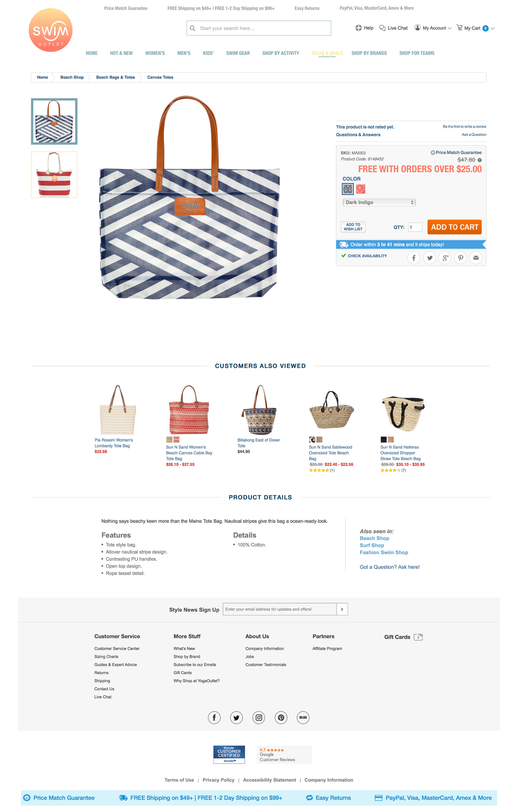Open footer Instagram icon

coord(259,717)
